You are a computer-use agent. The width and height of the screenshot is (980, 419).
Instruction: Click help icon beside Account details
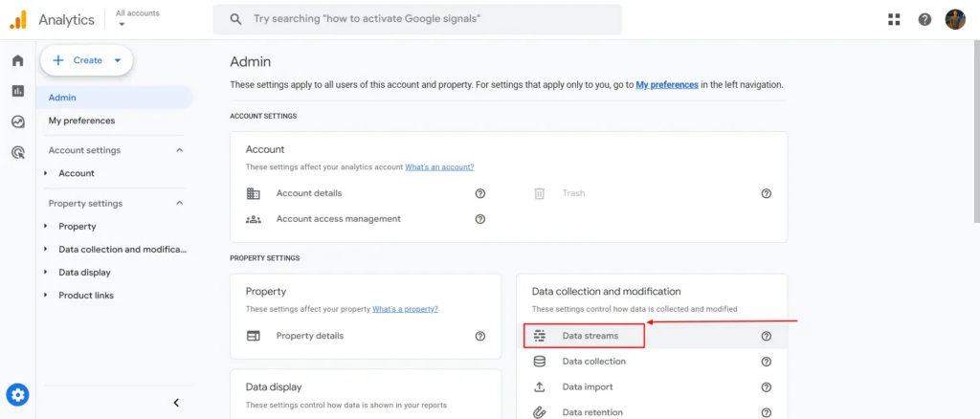click(x=480, y=193)
